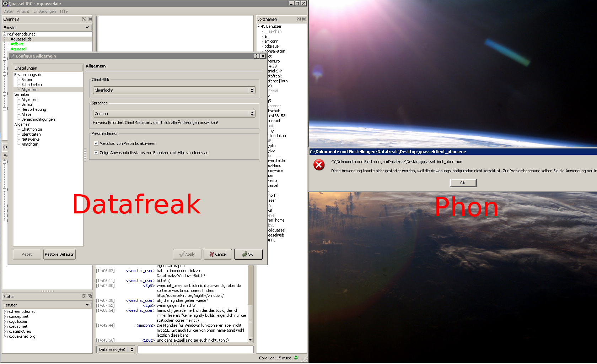
Task: Collapse the 43 Benutzer user group
Action: (259, 26)
